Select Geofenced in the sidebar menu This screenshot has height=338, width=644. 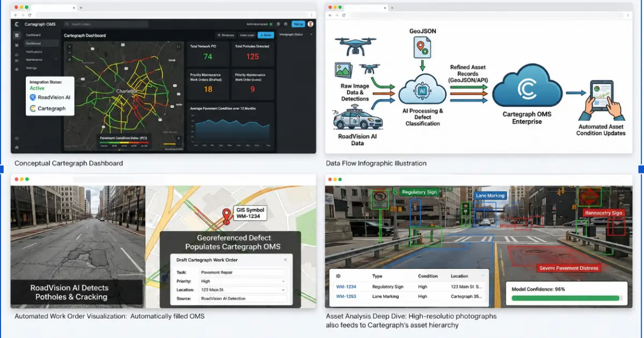pyautogui.click(x=42, y=43)
